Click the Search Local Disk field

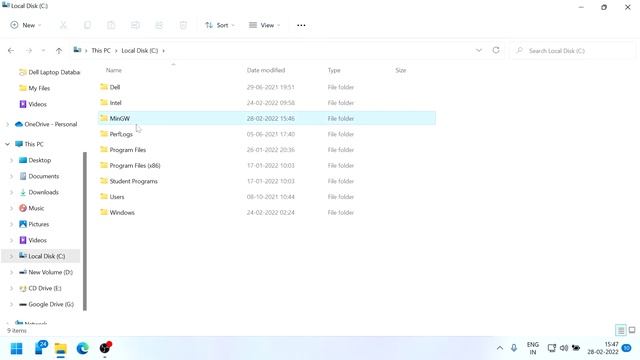[572, 51]
